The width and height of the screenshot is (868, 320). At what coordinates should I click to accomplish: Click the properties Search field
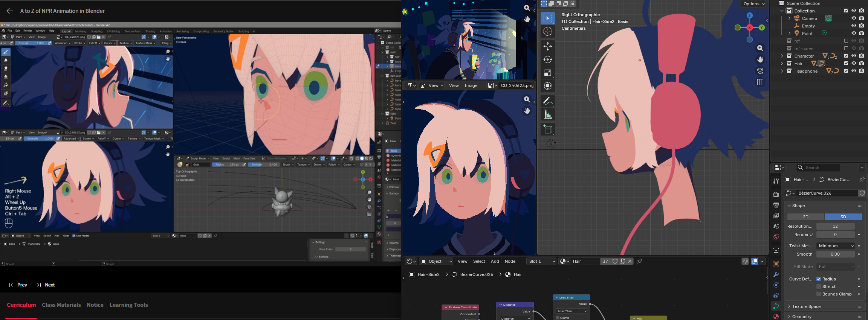818,168
